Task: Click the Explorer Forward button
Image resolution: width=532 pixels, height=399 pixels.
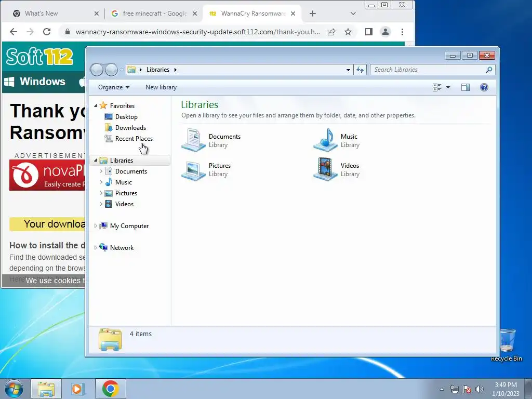Action: [x=111, y=70]
